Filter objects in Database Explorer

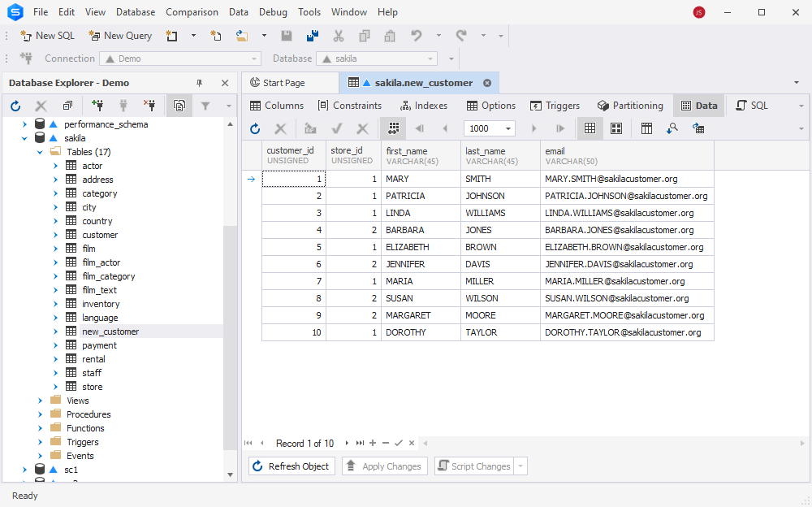coord(205,105)
